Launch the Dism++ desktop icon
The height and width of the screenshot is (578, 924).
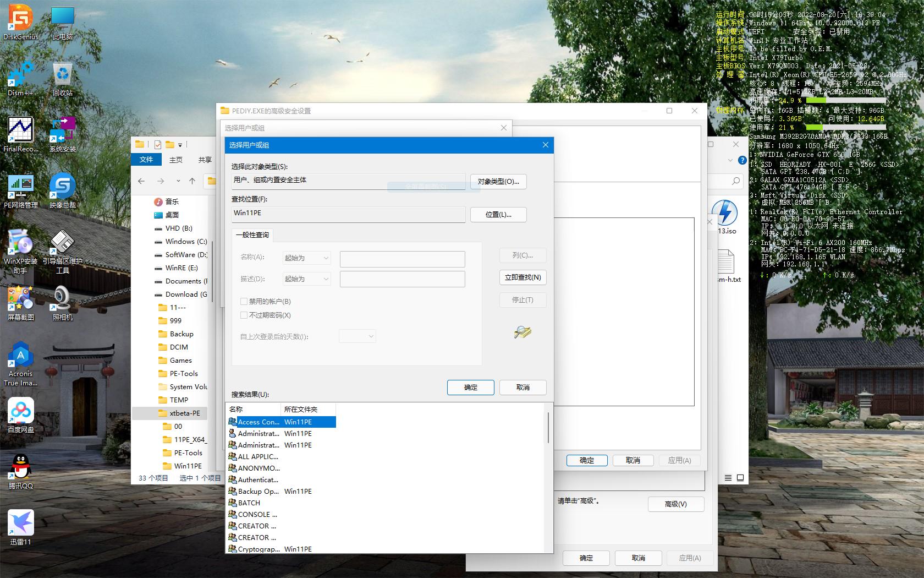tap(21, 78)
